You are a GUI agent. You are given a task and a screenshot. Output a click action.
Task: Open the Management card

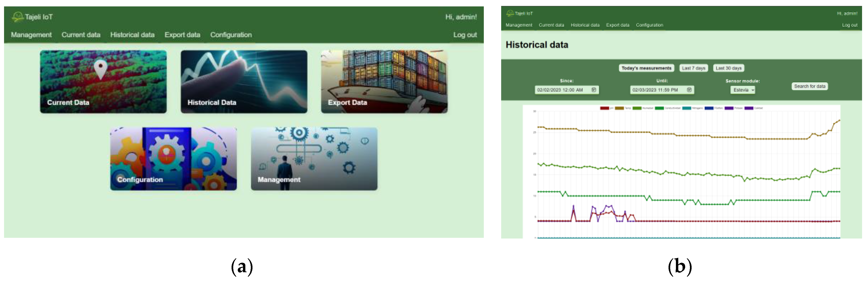(x=314, y=159)
